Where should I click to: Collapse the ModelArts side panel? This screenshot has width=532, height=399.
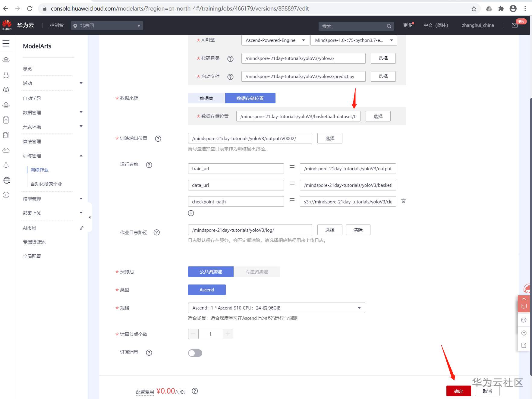(90, 217)
